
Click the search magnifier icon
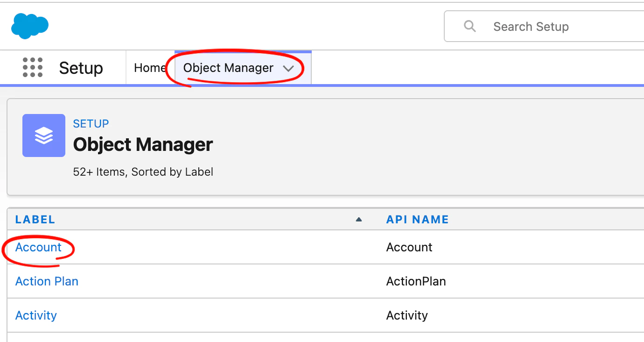tap(470, 26)
